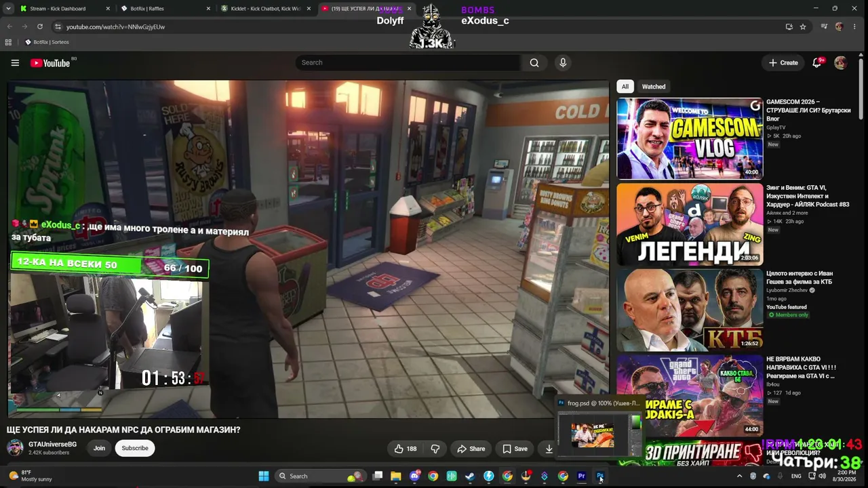Click the 2.42K subscribers text
868x488 pixels.
click(50, 453)
